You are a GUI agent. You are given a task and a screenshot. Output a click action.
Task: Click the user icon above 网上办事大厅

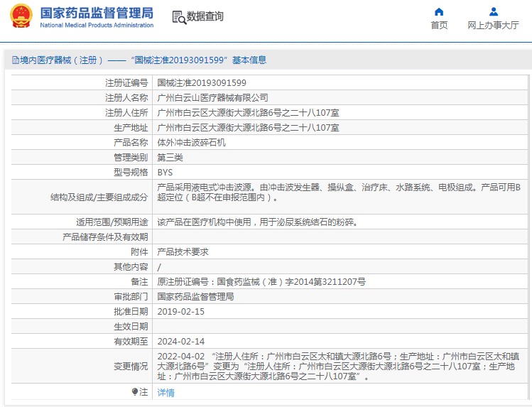(494, 12)
